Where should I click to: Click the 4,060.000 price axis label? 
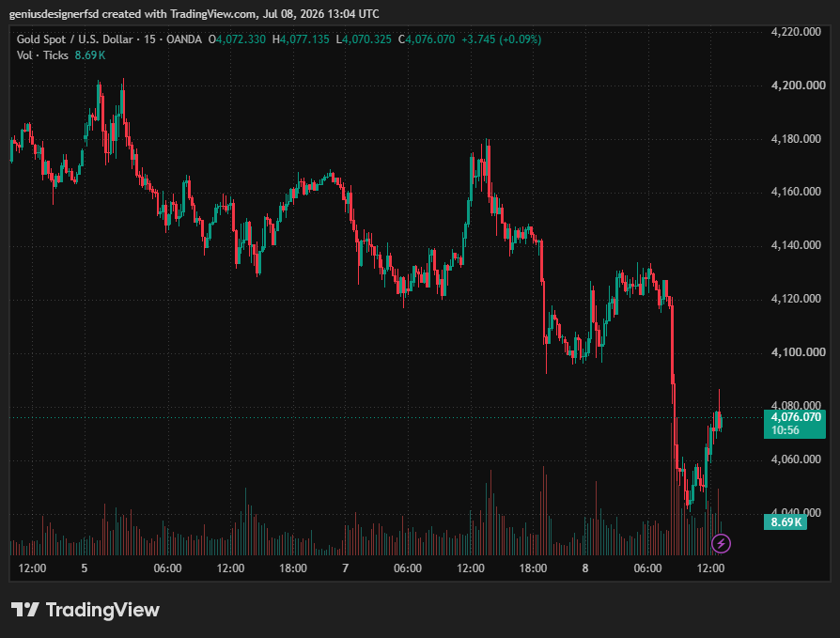(x=796, y=459)
